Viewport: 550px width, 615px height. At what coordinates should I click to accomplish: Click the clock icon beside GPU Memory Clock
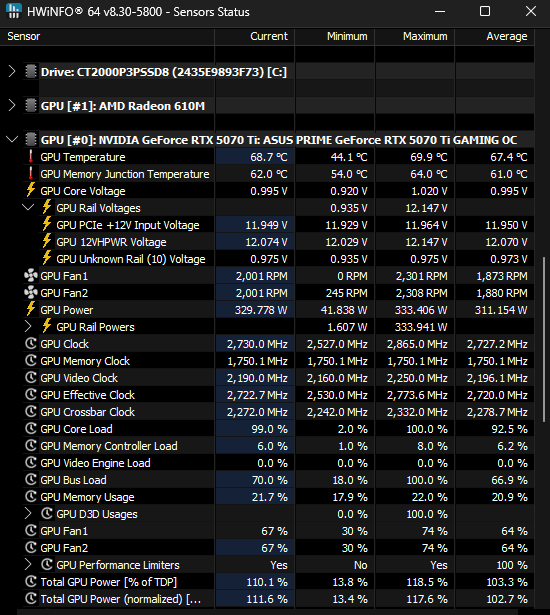click(31, 360)
